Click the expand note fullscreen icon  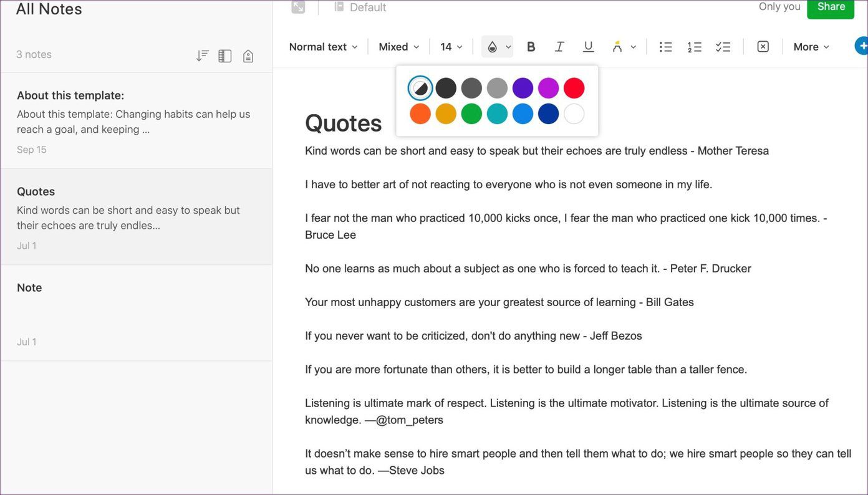pyautogui.click(x=298, y=7)
